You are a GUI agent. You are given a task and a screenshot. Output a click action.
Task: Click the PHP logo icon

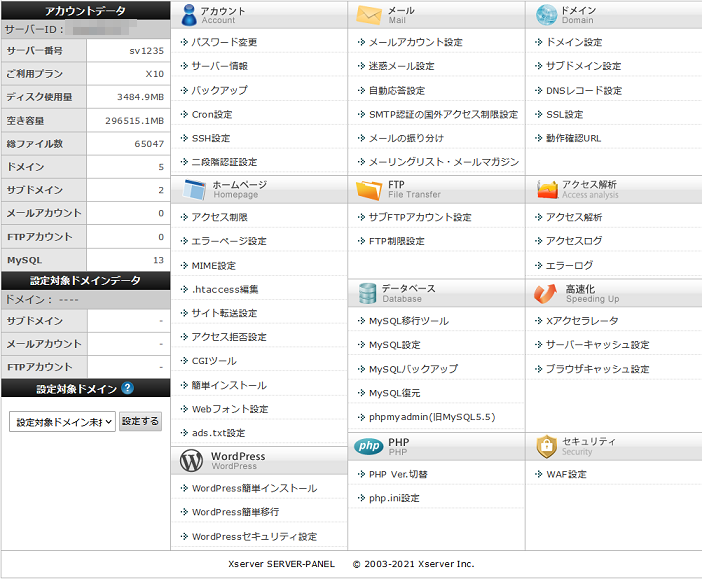[x=369, y=446]
